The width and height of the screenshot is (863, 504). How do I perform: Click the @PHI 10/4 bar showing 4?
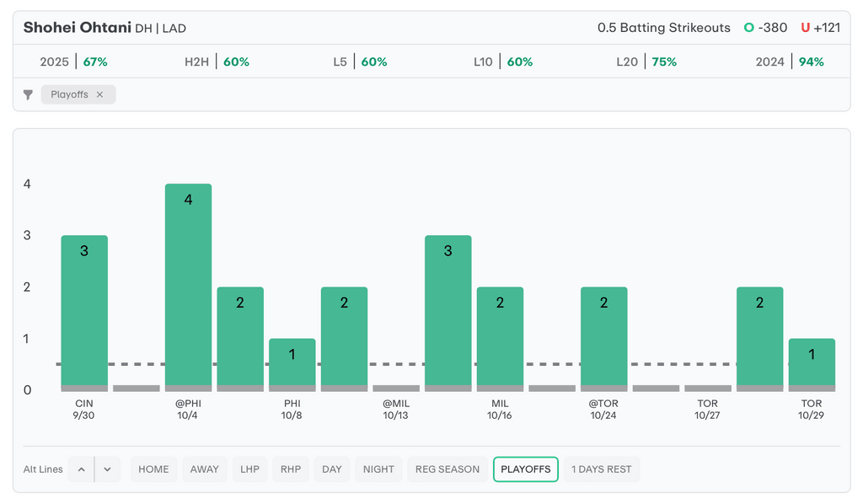click(188, 287)
